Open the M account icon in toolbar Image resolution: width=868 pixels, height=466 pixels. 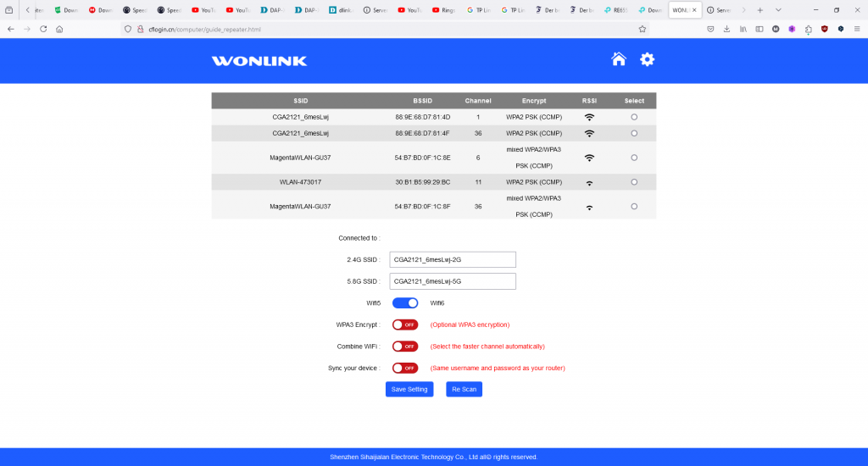(776, 30)
